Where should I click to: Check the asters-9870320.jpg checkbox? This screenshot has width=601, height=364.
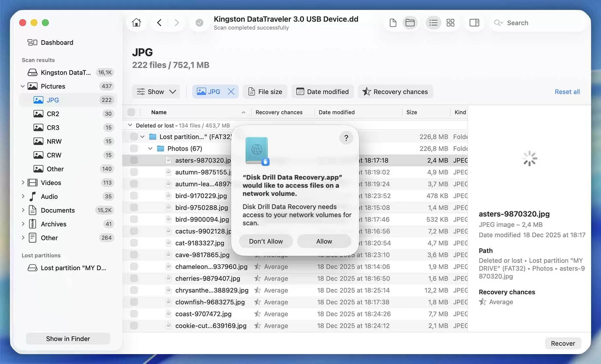tap(134, 160)
